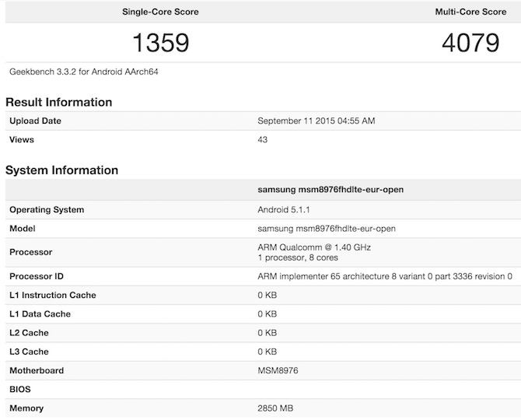Click the Views count of 43
This screenshot has height=420, width=521.
click(263, 140)
